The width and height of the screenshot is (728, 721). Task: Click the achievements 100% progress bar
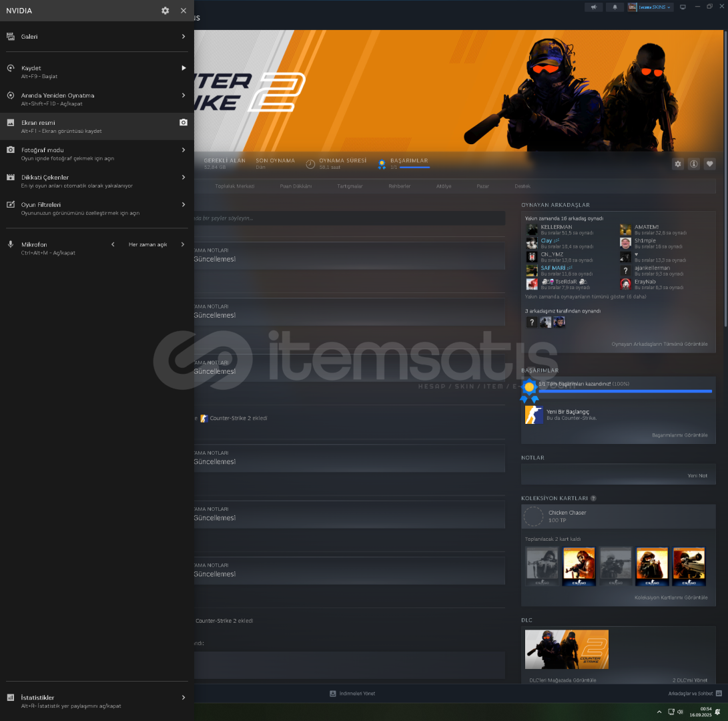(625, 391)
